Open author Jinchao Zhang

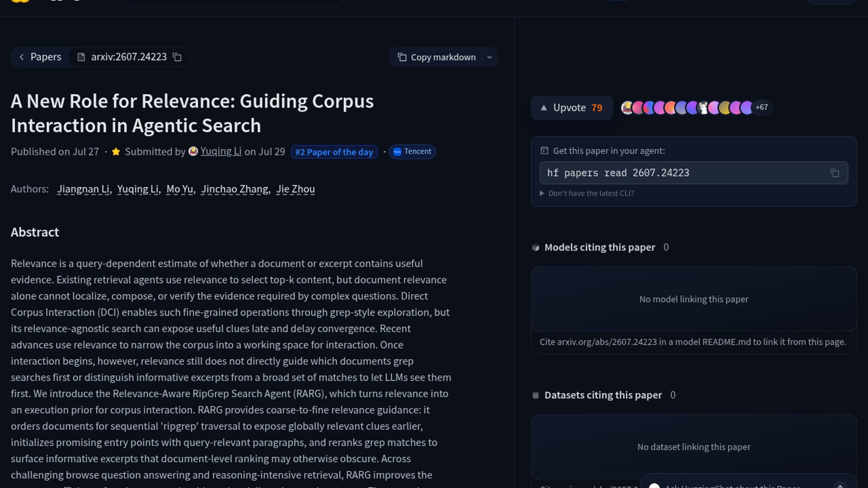pos(235,189)
